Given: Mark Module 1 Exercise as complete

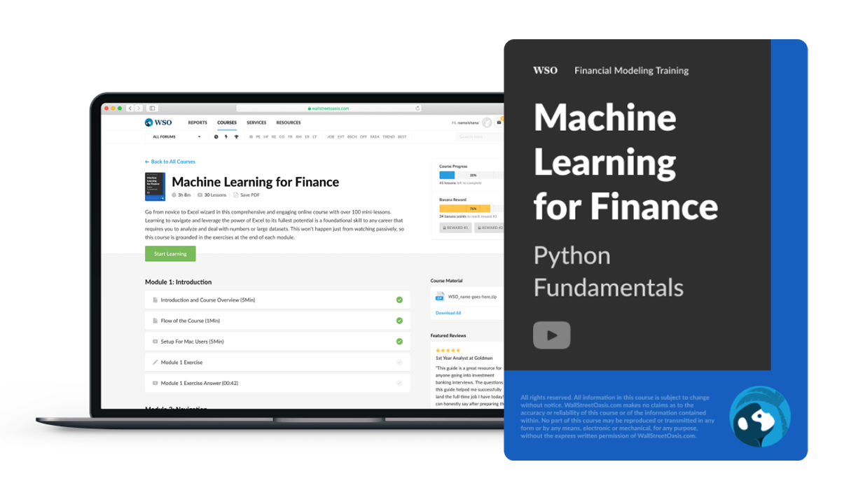Looking at the screenshot, I should click(x=399, y=363).
